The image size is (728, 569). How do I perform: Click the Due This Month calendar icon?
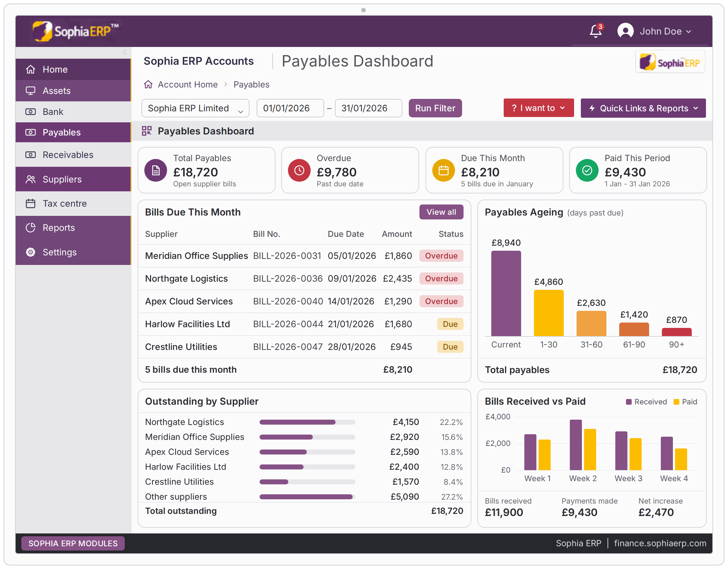[443, 170]
